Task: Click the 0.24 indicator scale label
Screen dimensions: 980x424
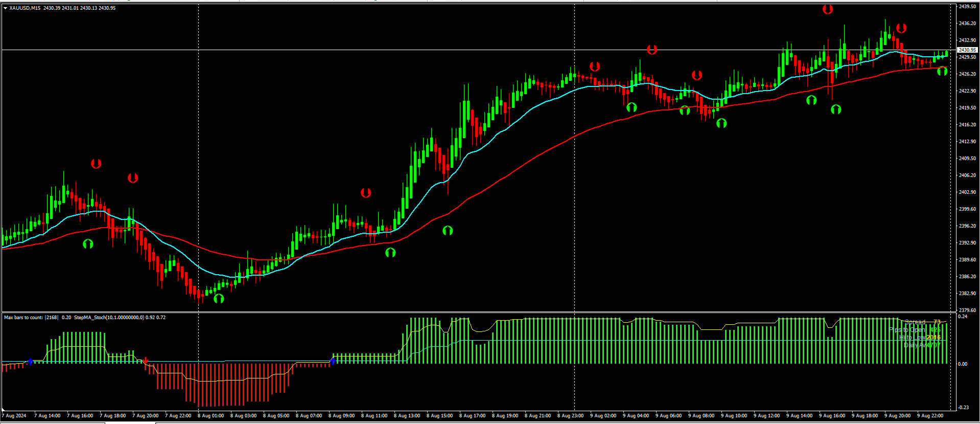Action: click(963, 317)
